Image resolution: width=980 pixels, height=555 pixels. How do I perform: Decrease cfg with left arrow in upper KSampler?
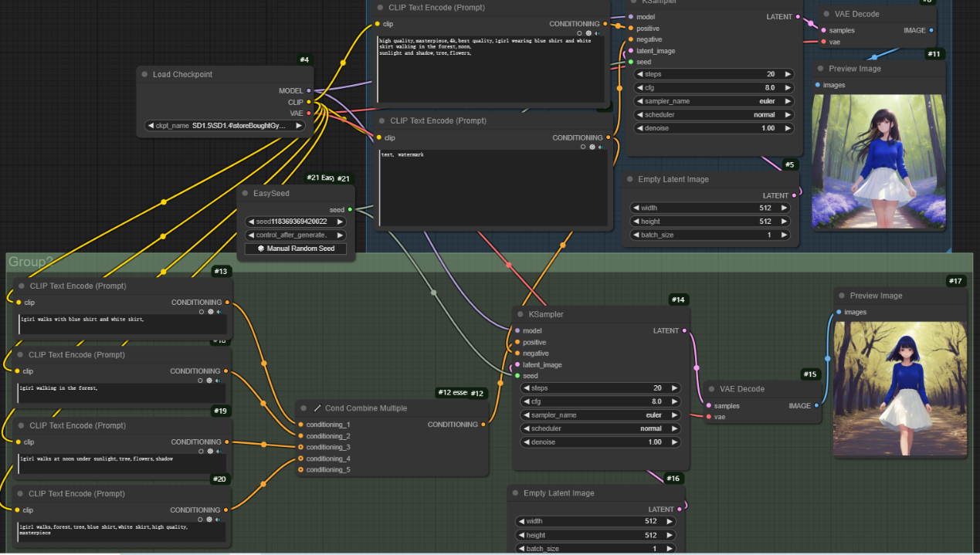639,88
